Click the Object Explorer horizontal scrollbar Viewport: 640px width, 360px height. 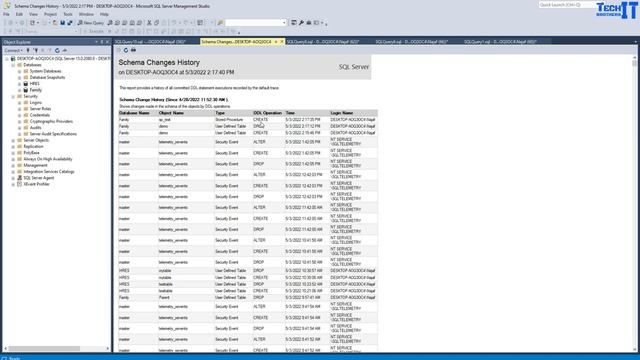pos(56,349)
